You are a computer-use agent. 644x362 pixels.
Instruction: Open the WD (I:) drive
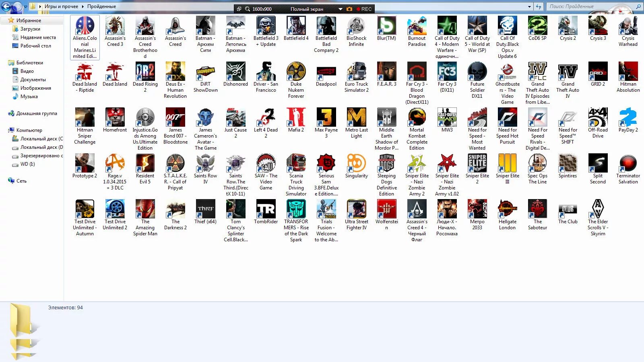[x=27, y=164]
